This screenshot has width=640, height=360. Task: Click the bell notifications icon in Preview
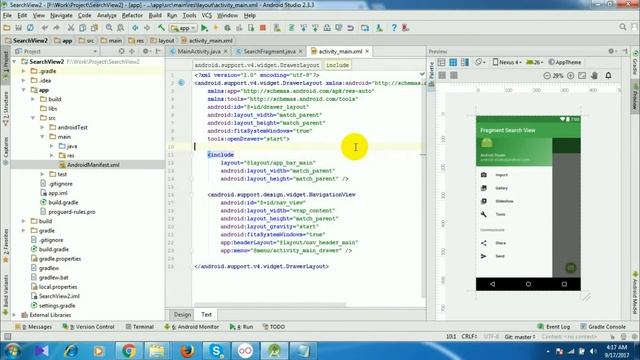pyautogui.click(x=609, y=76)
